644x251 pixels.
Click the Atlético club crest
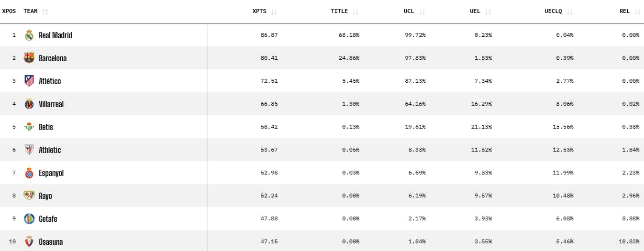tap(29, 81)
